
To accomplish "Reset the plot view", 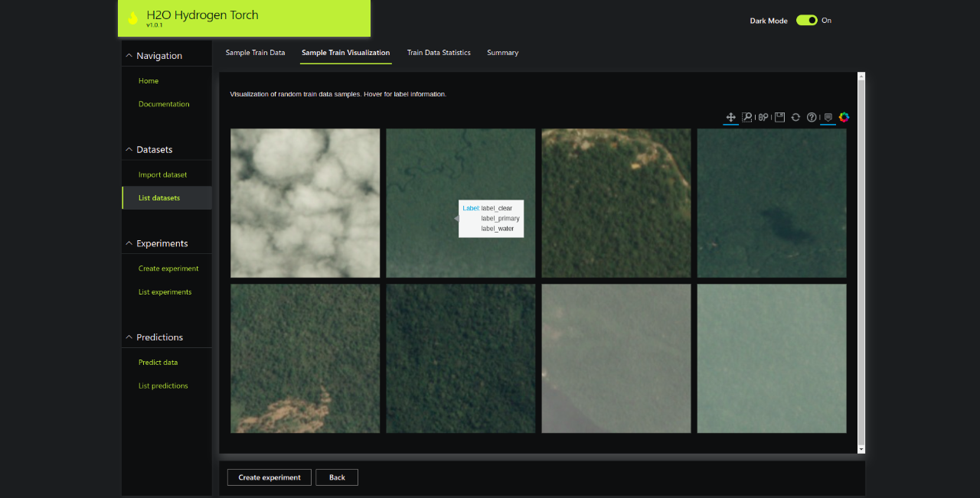I will coord(795,117).
